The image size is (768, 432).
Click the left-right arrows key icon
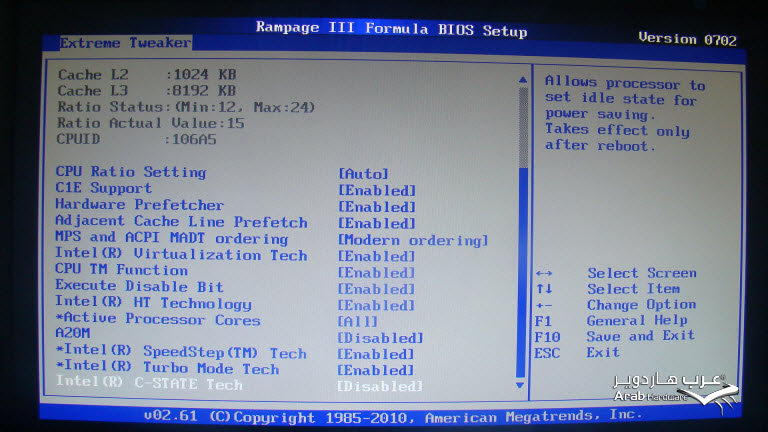click(x=544, y=273)
